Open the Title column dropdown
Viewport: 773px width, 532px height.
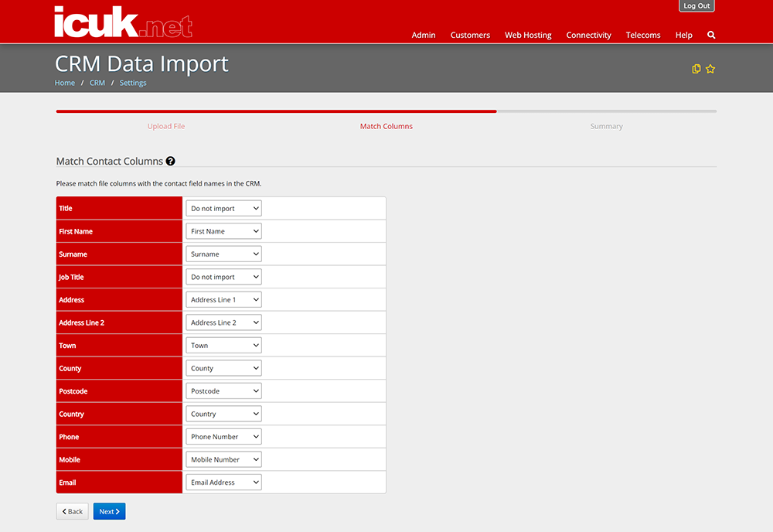[223, 209]
